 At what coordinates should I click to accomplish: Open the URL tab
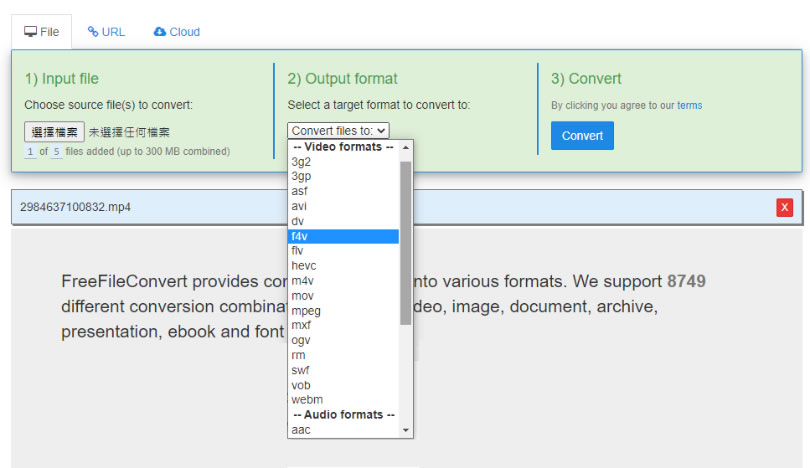(x=106, y=32)
